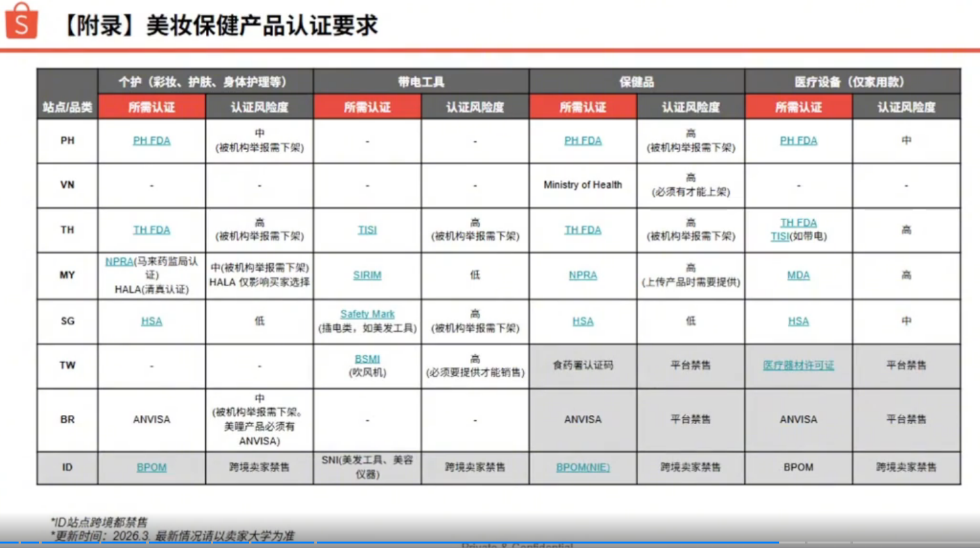The width and height of the screenshot is (980, 548).
Task: Open PH FDA link in medical devices column
Action: point(798,141)
